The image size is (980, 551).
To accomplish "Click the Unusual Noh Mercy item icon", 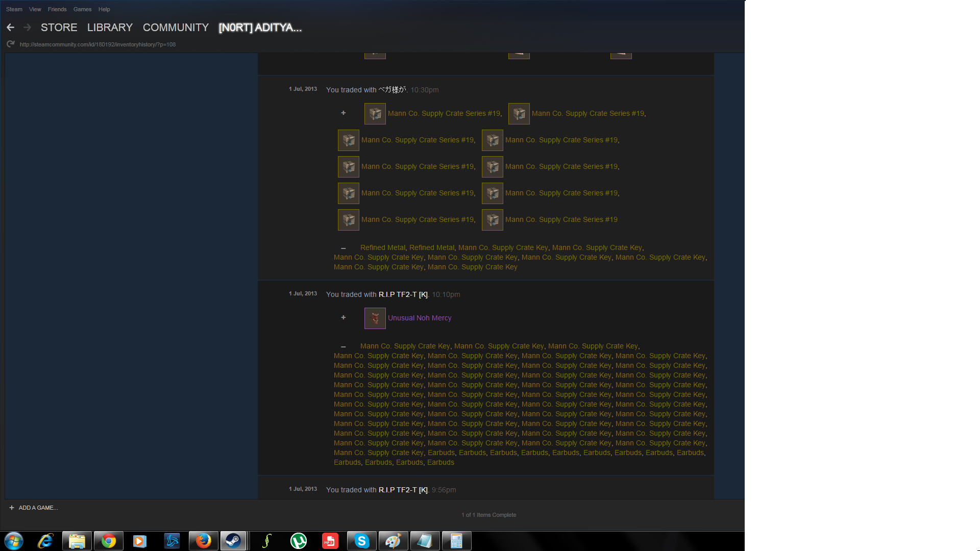I will click(375, 318).
